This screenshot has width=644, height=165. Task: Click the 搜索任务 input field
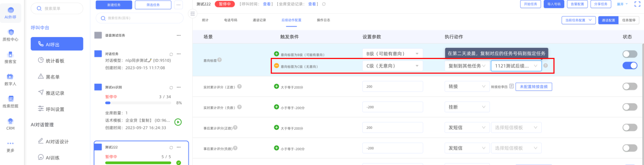click(140, 18)
